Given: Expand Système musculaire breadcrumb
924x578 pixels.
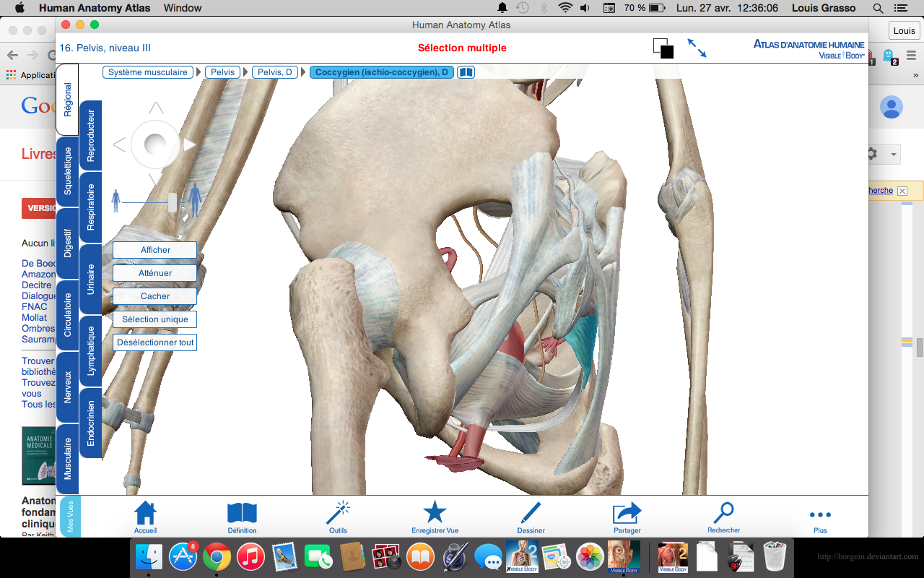Looking at the screenshot, I should click(x=148, y=72).
